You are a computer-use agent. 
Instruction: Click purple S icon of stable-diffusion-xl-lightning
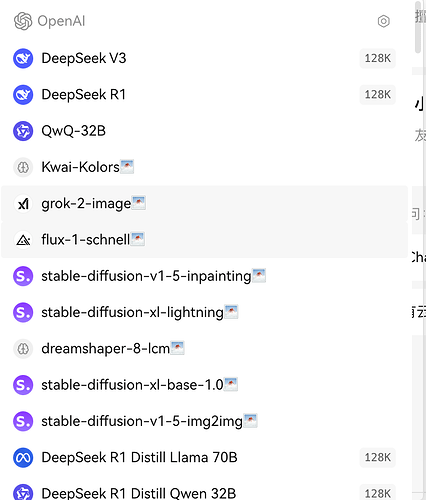[x=23, y=313]
